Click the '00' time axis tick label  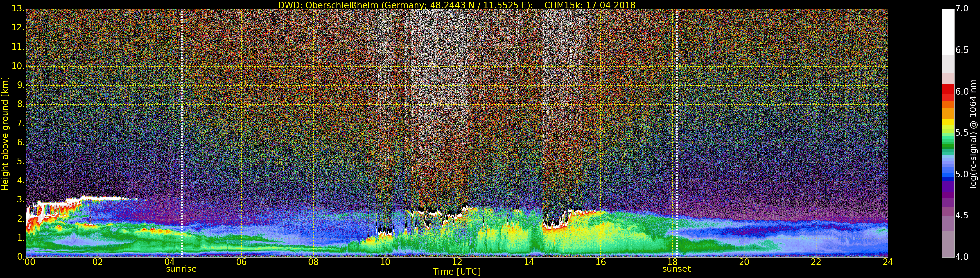coord(30,262)
